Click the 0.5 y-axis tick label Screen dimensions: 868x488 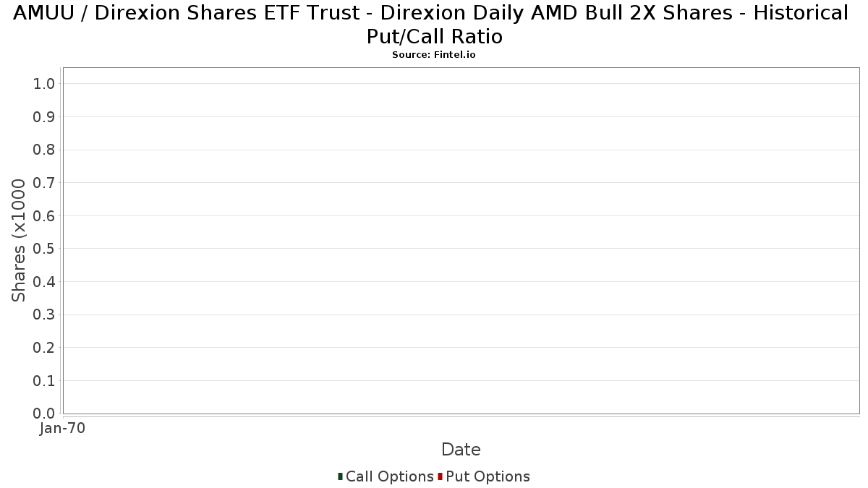click(44, 249)
